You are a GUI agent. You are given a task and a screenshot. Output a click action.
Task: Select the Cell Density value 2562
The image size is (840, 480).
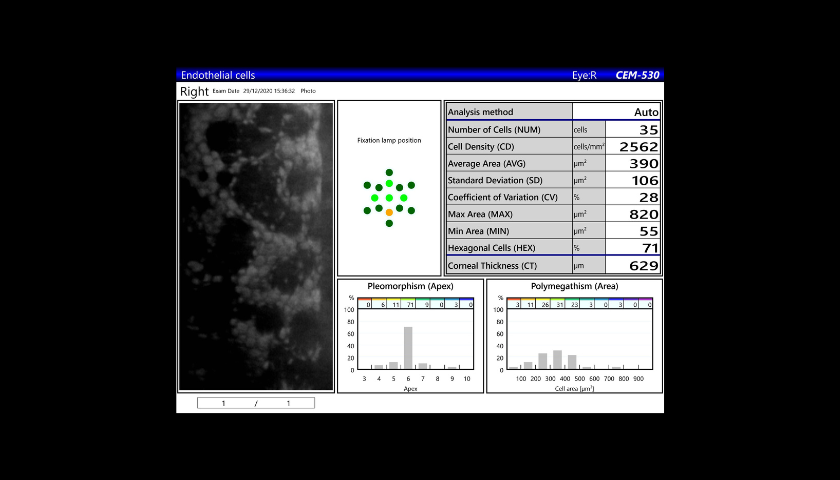coord(639,146)
